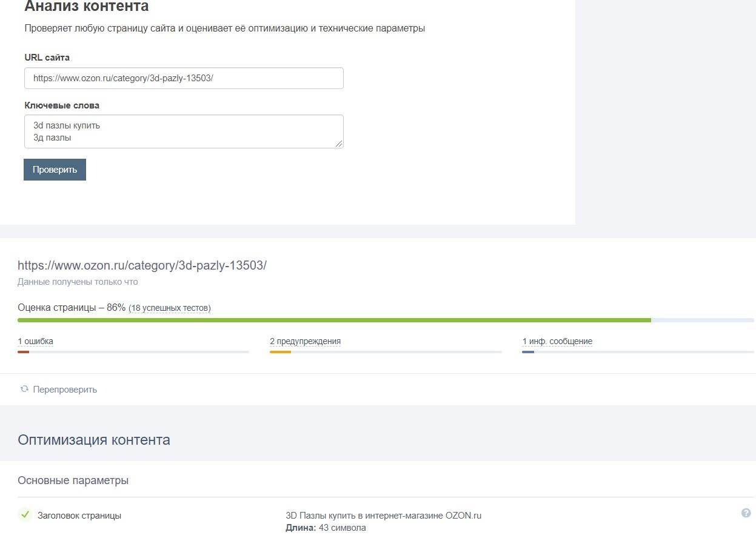The height and width of the screenshot is (538, 756).
Task: Click the Заголовок страницы parameter label
Action: pos(79,516)
